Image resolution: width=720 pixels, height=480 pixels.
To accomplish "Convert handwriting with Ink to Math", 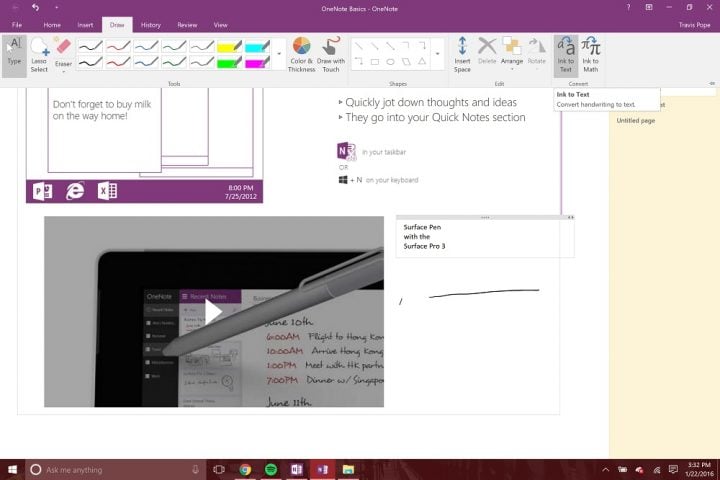I will coord(591,55).
